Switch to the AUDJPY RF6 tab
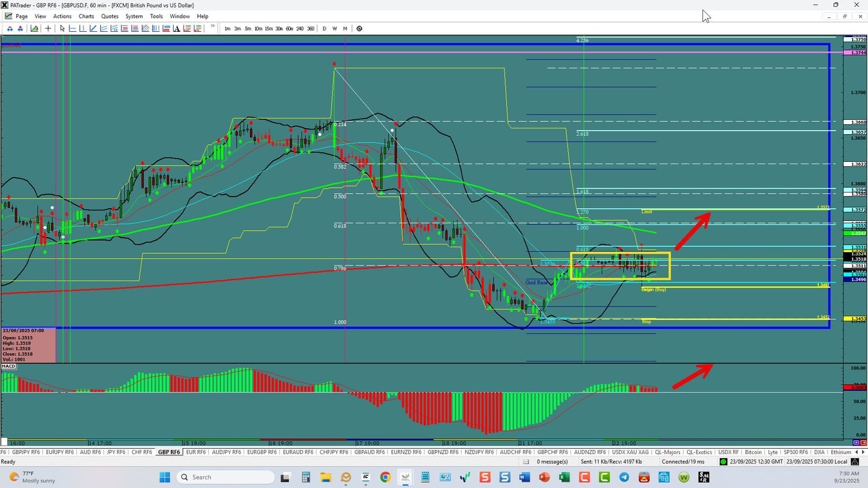Screen dimensions: 868x488 [226, 452]
